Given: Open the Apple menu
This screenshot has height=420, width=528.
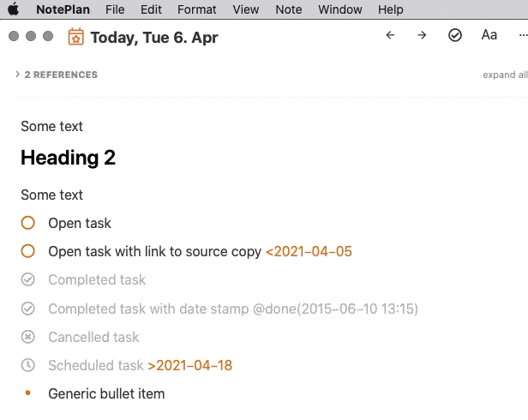Looking at the screenshot, I should [13, 9].
